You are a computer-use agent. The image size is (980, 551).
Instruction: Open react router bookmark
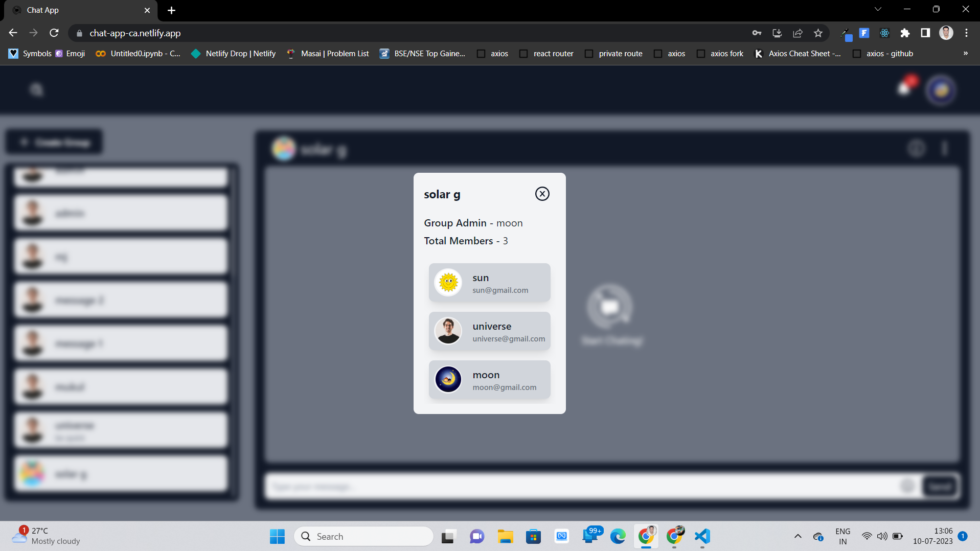(546, 54)
